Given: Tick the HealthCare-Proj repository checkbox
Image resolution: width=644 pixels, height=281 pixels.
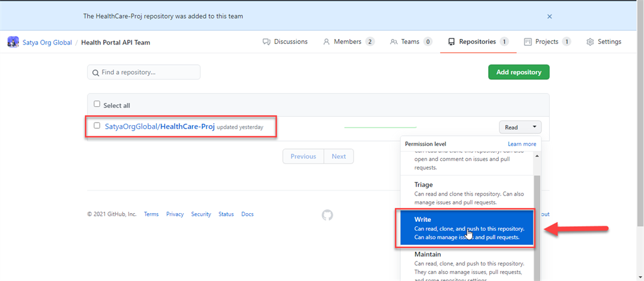Looking at the screenshot, I should click(x=97, y=125).
